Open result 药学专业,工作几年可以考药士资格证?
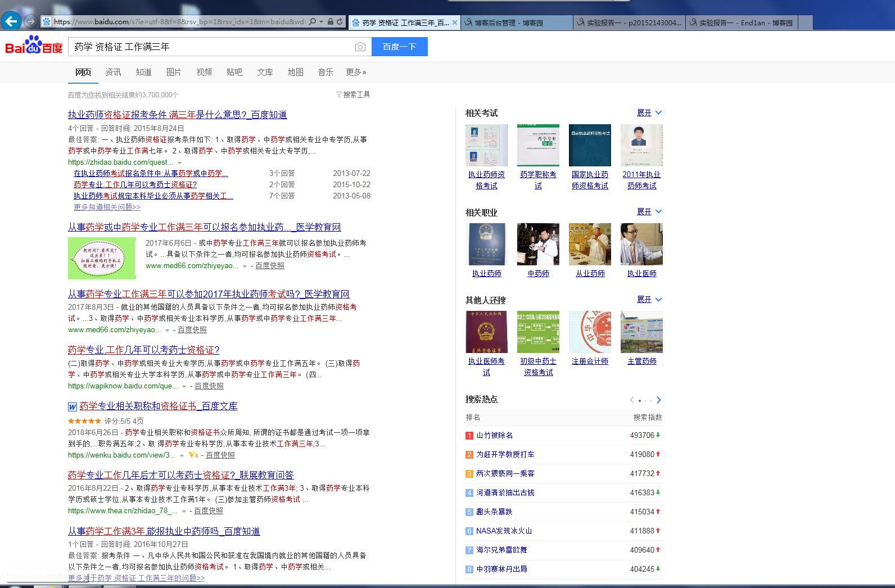 point(143,350)
